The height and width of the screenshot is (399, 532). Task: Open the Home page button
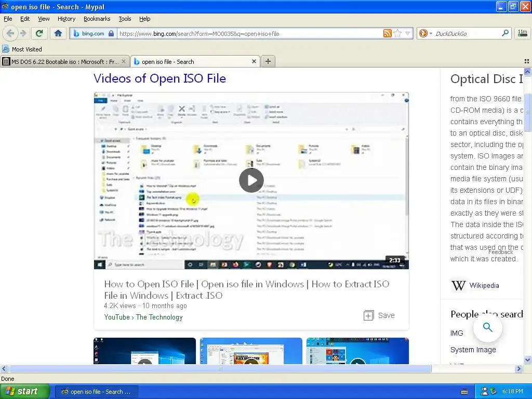(x=58, y=33)
